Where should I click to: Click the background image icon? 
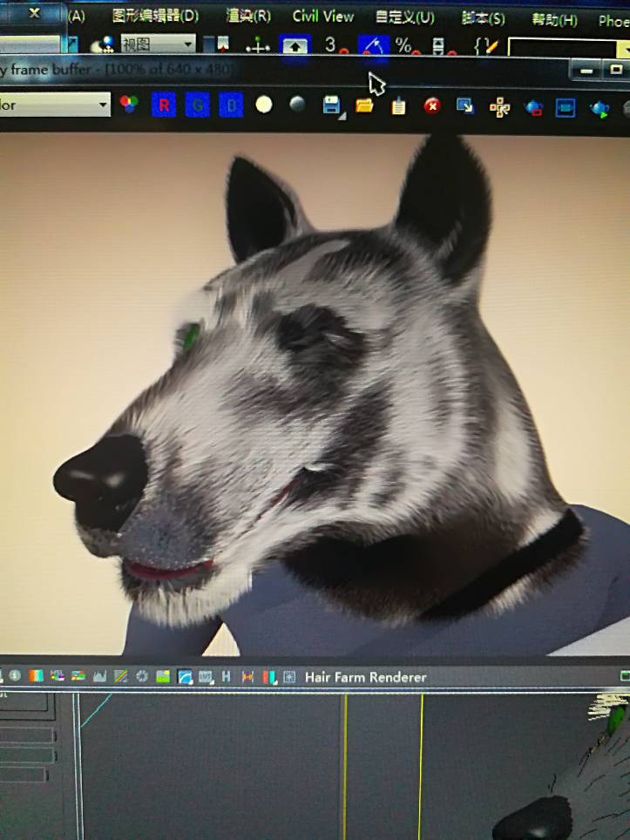(163, 677)
